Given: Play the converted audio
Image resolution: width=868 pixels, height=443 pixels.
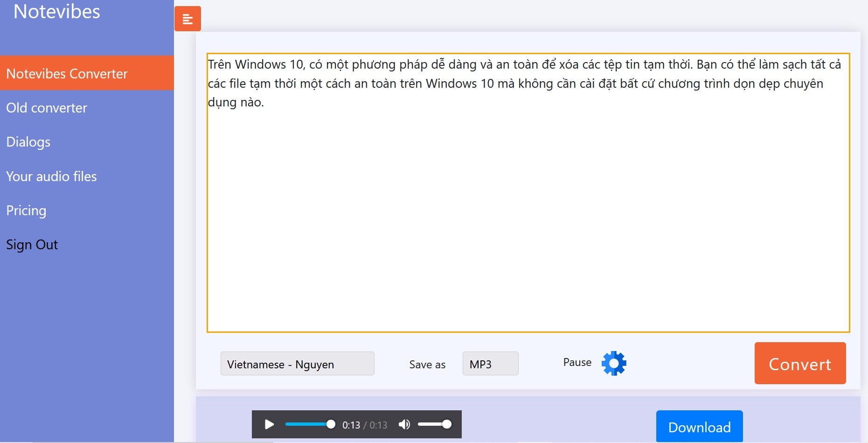Looking at the screenshot, I should pyautogui.click(x=269, y=424).
